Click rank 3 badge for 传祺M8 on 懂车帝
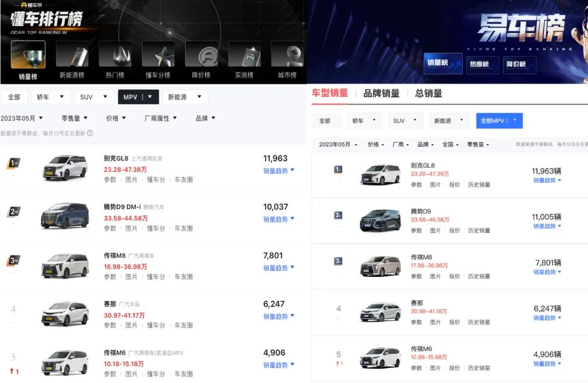This screenshot has width=588, height=383. pyautogui.click(x=14, y=261)
